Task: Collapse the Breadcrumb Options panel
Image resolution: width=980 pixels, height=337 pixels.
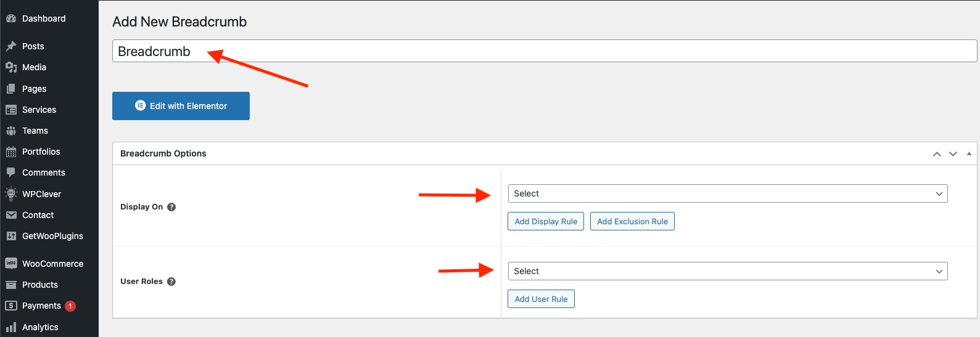Action: pos(969,153)
